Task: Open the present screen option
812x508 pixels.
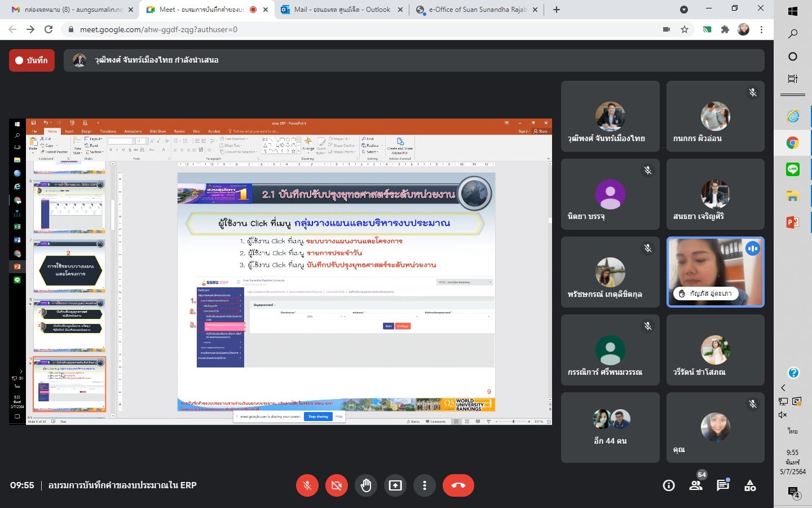Action: [395, 485]
